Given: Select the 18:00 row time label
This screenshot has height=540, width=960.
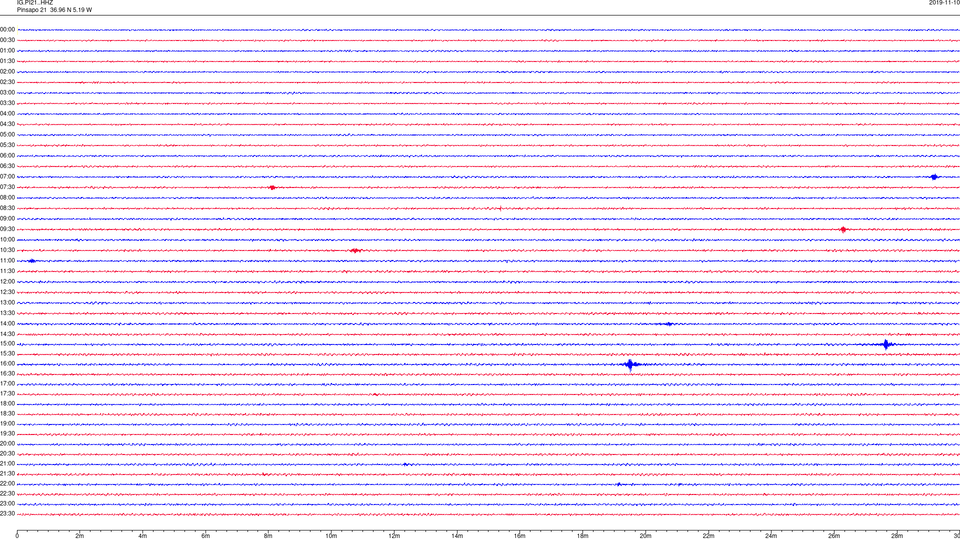Looking at the screenshot, I should click(7, 403).
